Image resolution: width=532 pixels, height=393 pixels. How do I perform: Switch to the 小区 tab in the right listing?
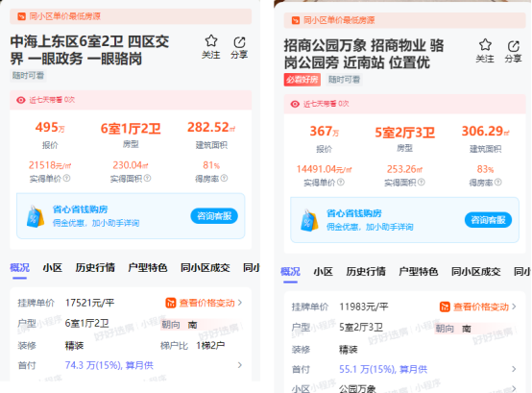323,272
